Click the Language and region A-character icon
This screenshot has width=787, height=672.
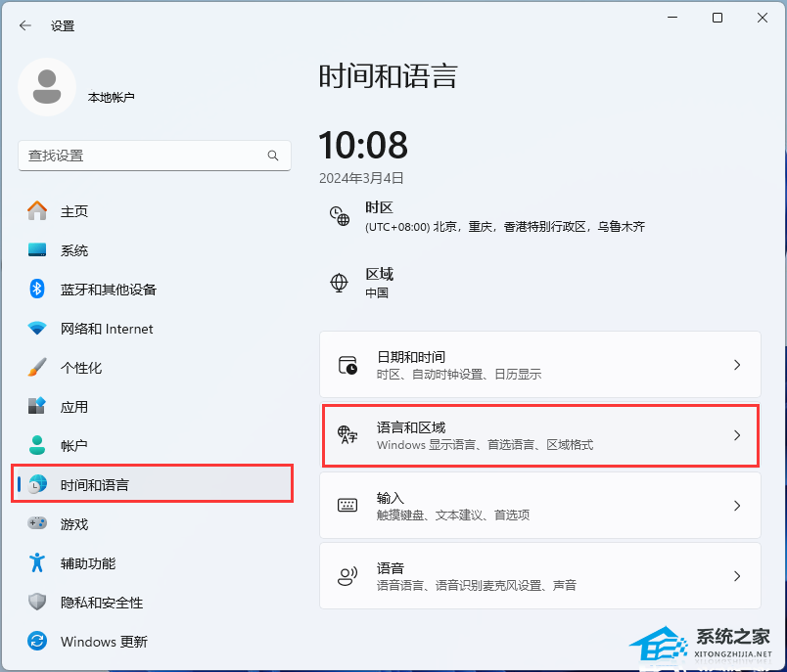click(x=347, y=434)
